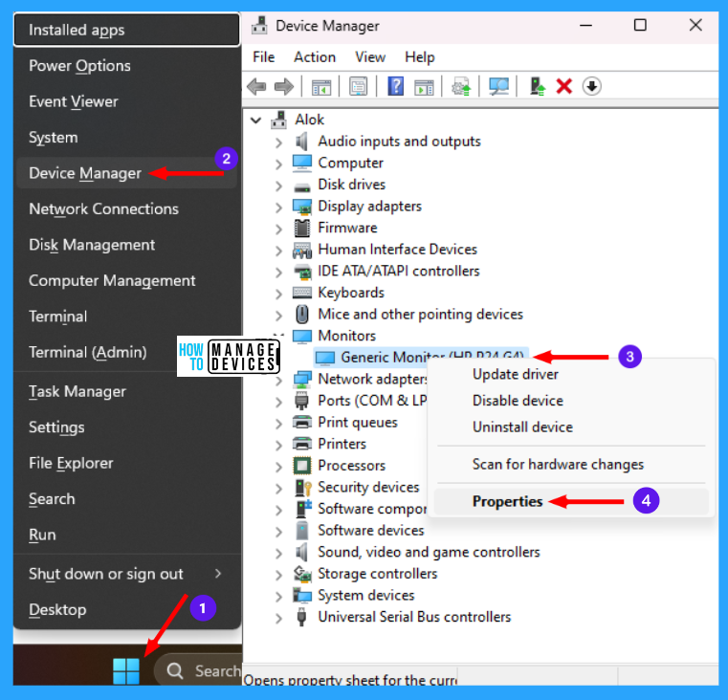Click the Back arrow in Device Manager toolbar
This screenshot has width=728, height=700.
coord(256,86)
